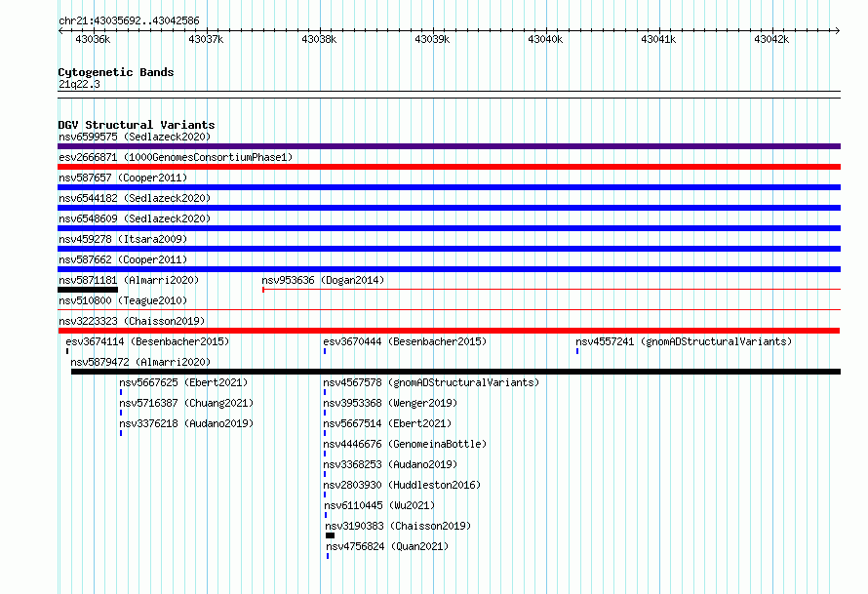
Task: Open nsv3368253 (Audano2019) label
Action: (390, 464)
